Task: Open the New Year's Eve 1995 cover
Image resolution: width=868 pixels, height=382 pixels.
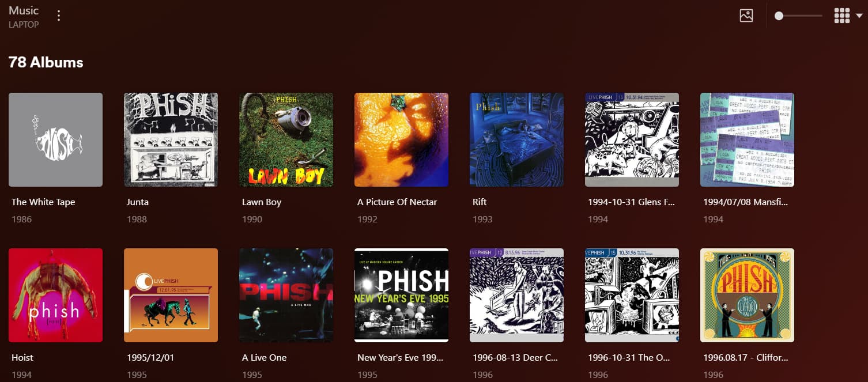Action: pos(401,295)
